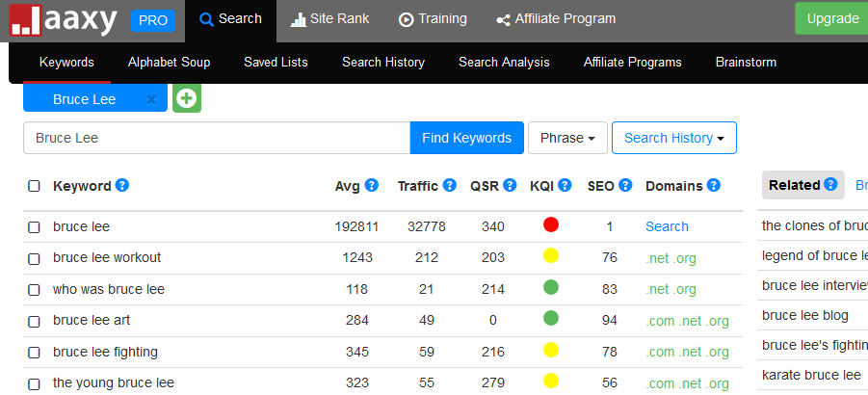
Task: Click the Search link in bruce lee row
Action: [x=667, y=226]
